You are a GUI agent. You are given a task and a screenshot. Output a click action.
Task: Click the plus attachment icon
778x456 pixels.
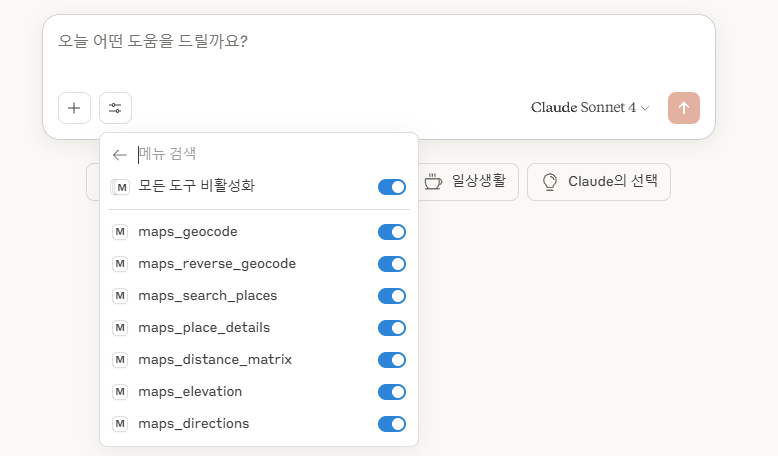point(74,108)
